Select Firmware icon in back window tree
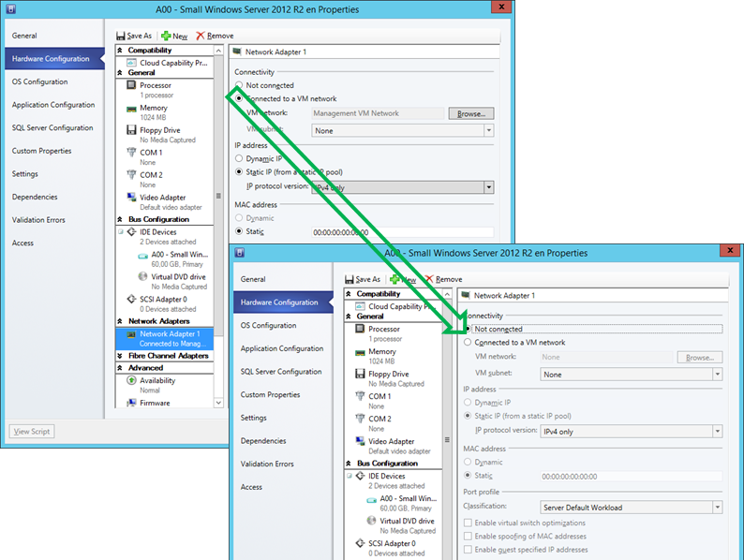Image resolution: width=744 pixels, height=560 pixels. pos(131,403)
